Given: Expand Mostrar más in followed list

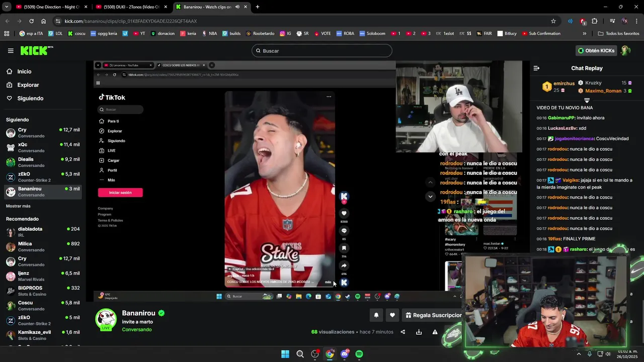Looking at the screenshot, I should [18, 206].
